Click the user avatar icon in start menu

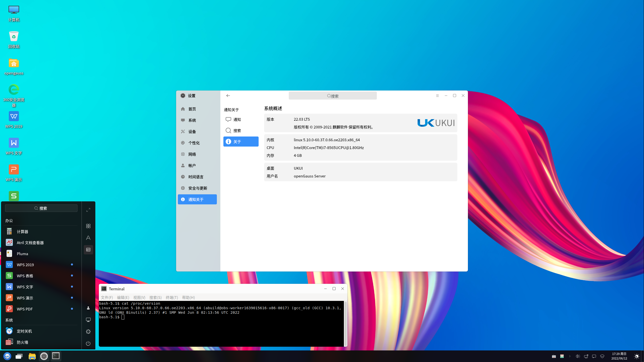coord(88,308)
